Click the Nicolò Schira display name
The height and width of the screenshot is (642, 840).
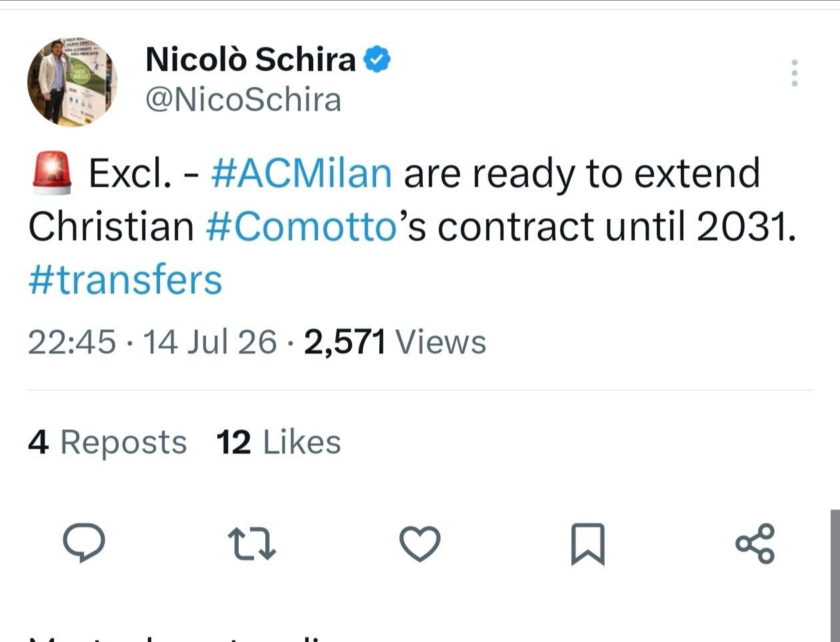[x=251, y=60]
